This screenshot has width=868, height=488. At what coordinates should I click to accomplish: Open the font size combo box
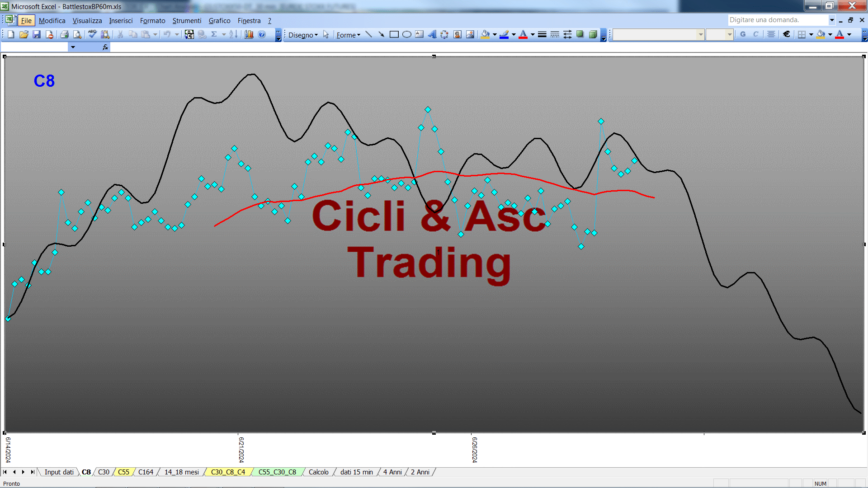click(719, 34)
